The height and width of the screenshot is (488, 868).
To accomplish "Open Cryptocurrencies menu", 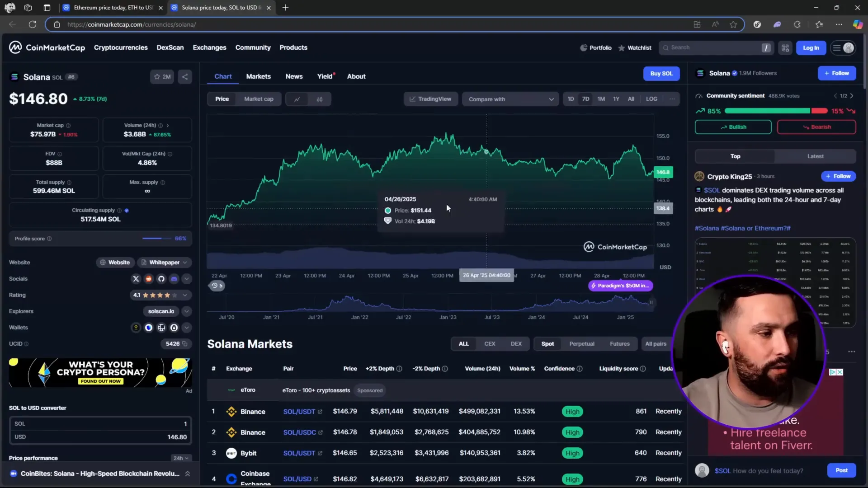I will point(121,47).
